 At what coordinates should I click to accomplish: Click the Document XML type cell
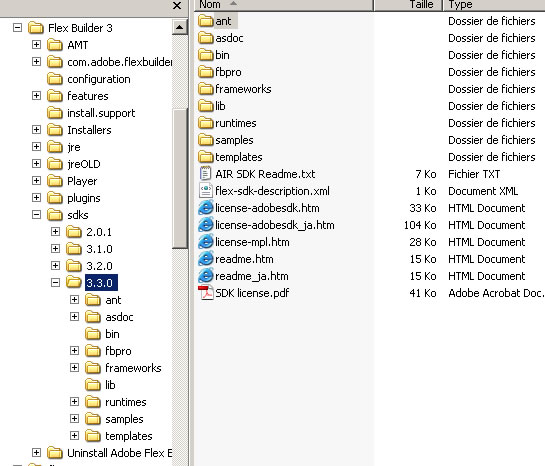point(483,191)
